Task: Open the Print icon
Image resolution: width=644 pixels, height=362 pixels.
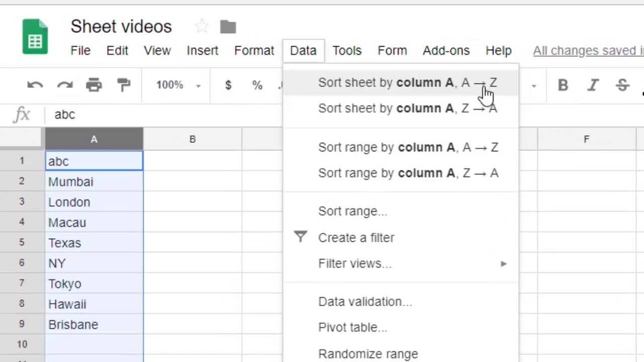Action: tap(94, 84)
